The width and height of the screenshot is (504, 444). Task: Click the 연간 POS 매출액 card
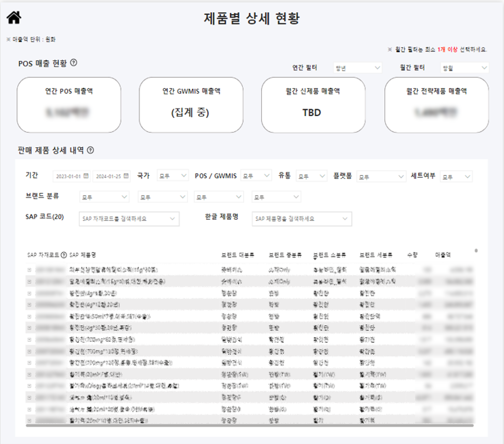click(69, 105)
